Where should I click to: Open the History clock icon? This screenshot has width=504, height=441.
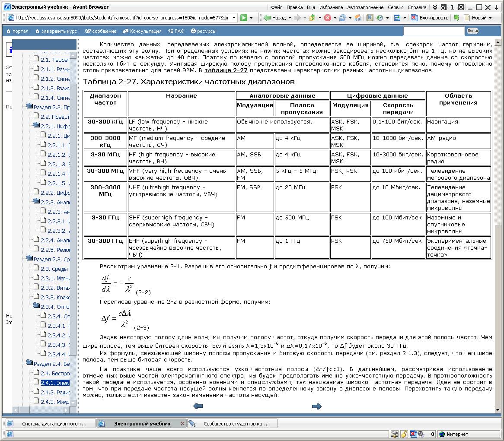(380, 18)
